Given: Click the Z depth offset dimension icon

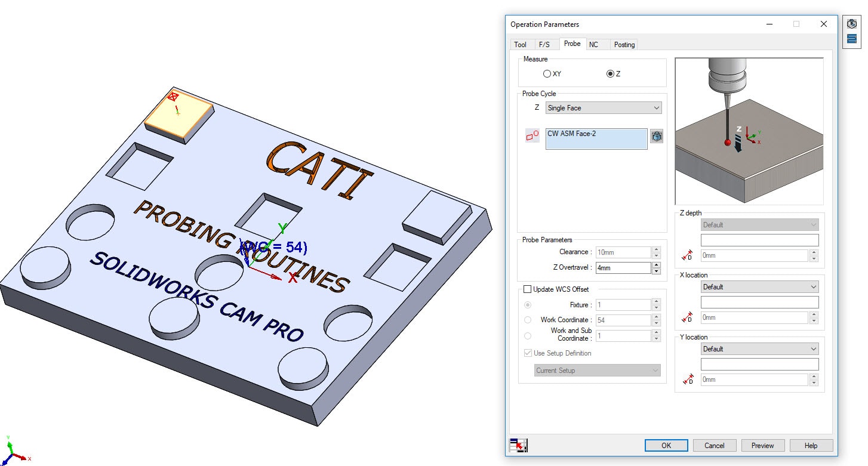Looking at the screenshot, I should coord(688,255).
